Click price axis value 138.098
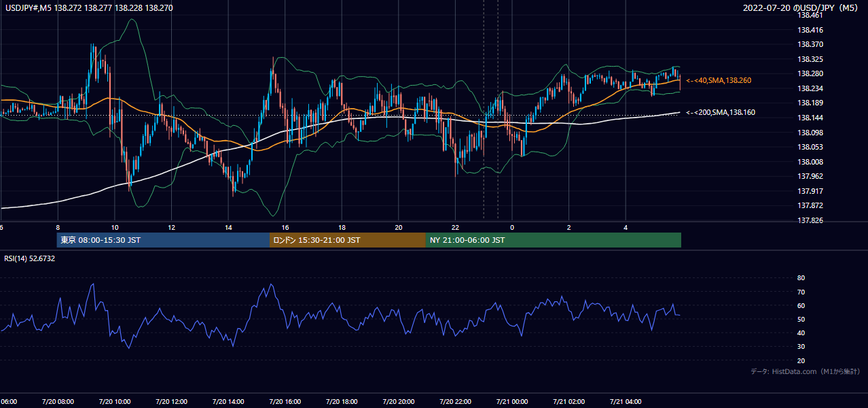868x408 pixels. [811, 133]
